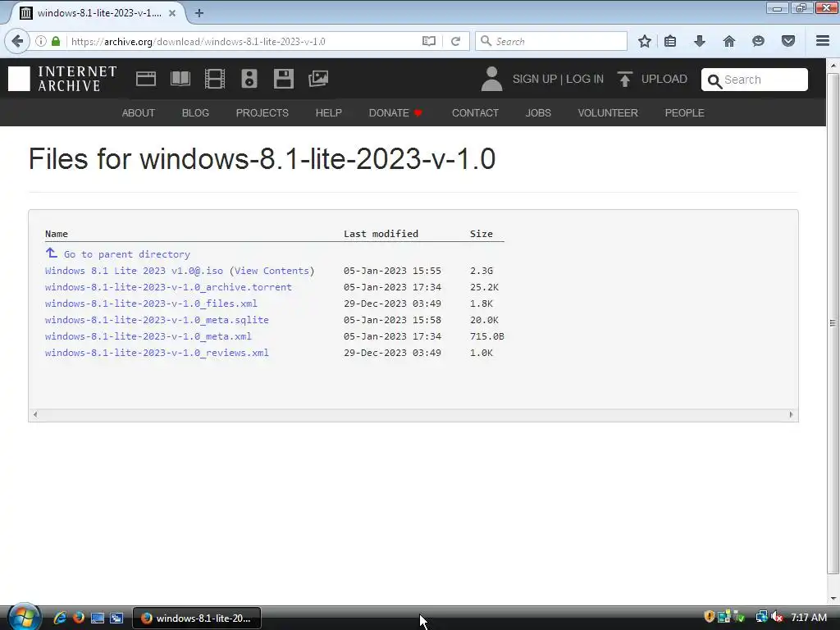The image size is (840, 630).
Task: Open a new browser tab with plus
Action: pos(199,13)
